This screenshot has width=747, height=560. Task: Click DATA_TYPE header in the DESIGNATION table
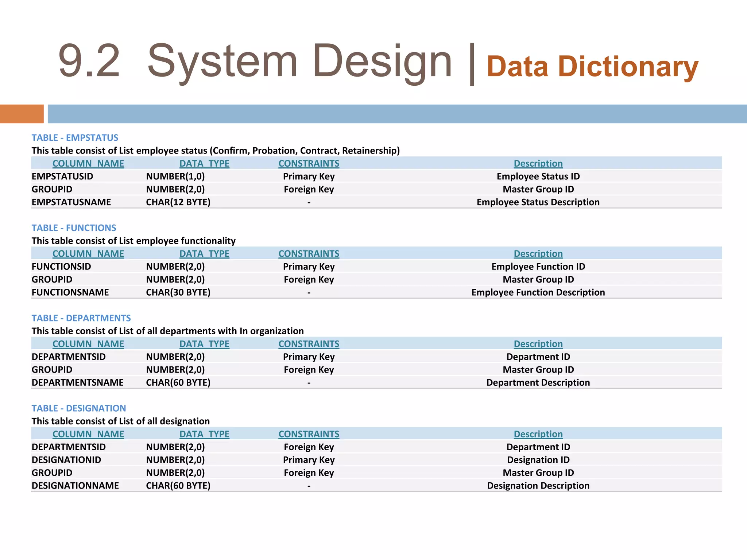[x=204, y=434]
